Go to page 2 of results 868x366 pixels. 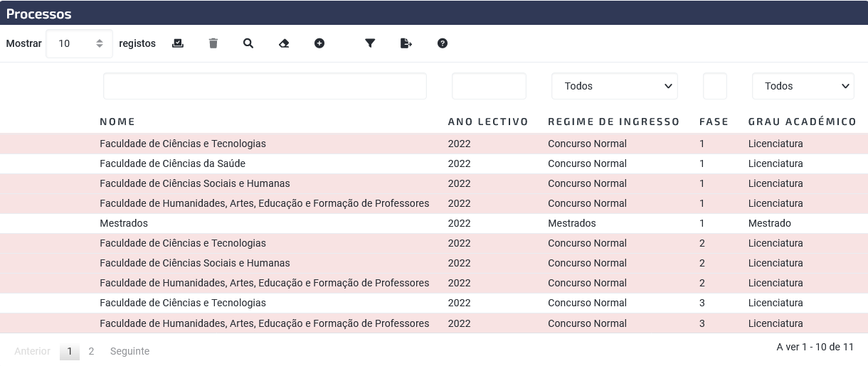coord(91,351)
